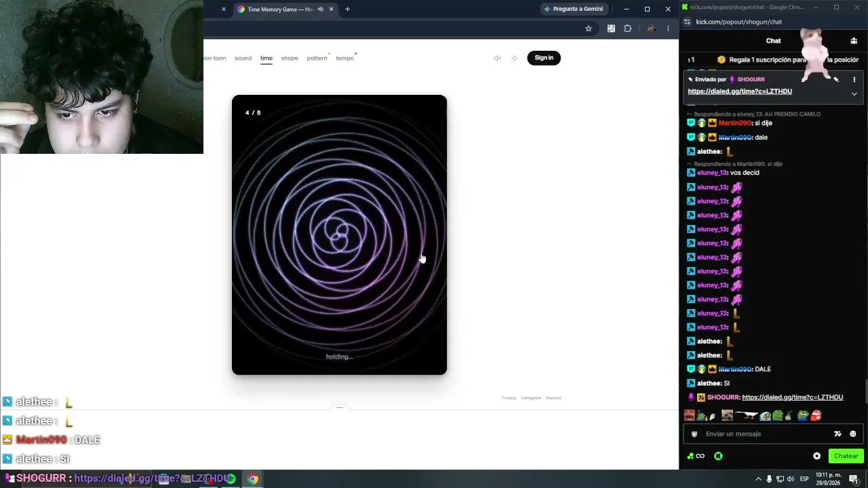Open pinned message three-dot options
Viewport: 868px width, 488px height.
click(854, 80)
